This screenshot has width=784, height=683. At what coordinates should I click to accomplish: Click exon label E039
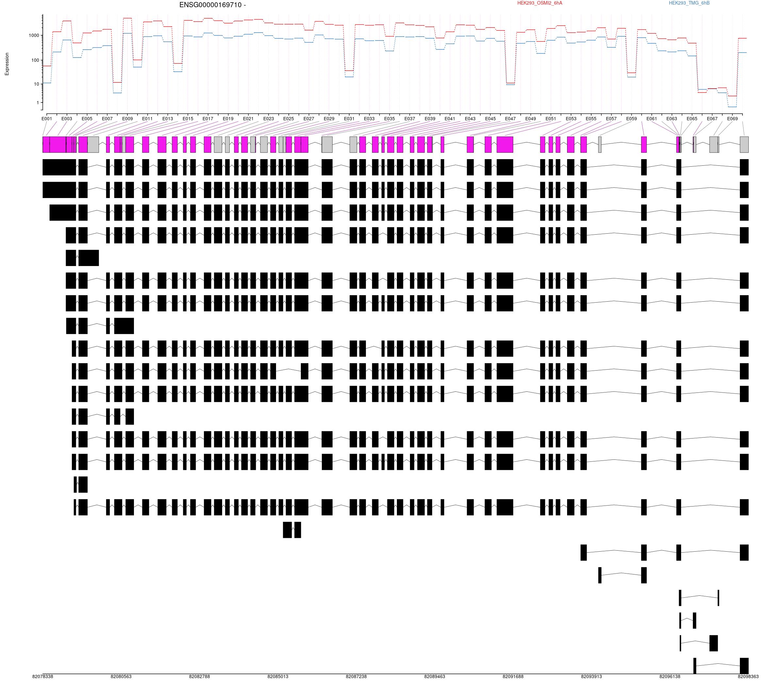(x=430, y=119)
